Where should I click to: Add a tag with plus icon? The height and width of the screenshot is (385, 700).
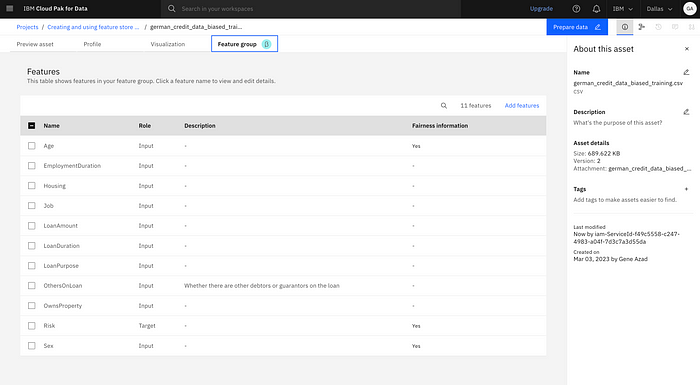[x=687, y=189]
